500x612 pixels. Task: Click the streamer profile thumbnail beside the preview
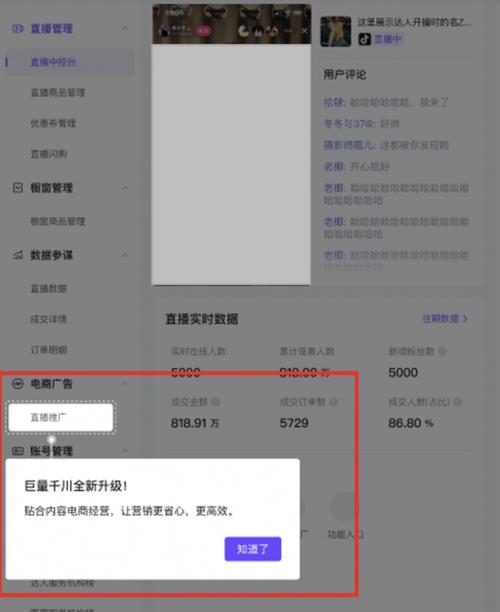[x=336, y=31]
